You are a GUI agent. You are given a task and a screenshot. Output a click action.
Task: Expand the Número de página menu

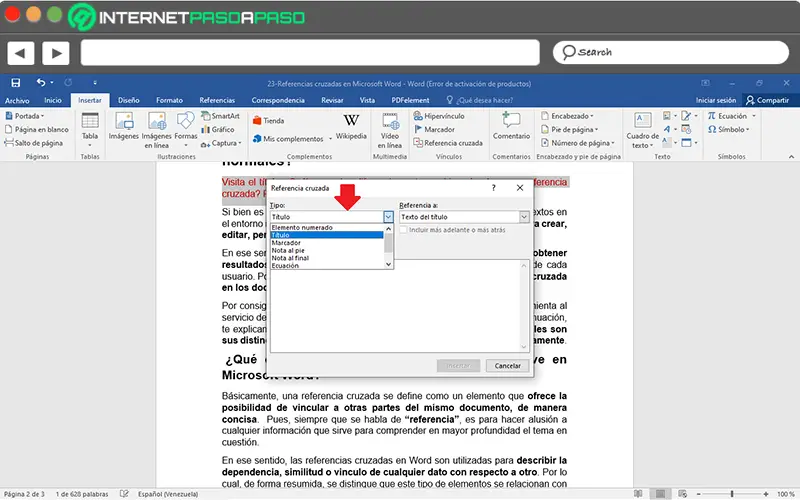pyautogui.click(x=578, y=143)
